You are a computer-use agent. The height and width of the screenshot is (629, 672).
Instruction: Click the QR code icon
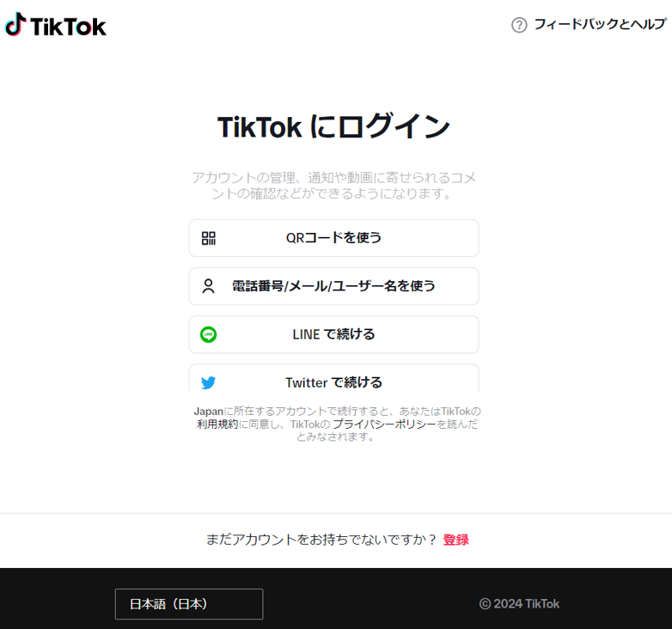tap(209, 238)
